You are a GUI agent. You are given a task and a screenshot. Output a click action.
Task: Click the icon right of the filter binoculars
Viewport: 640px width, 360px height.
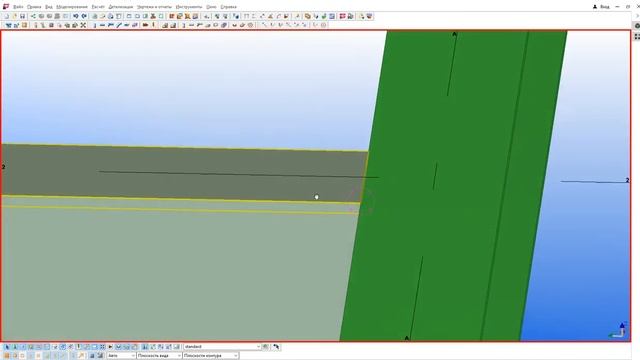pyautogui.click(x=276, y=347)
